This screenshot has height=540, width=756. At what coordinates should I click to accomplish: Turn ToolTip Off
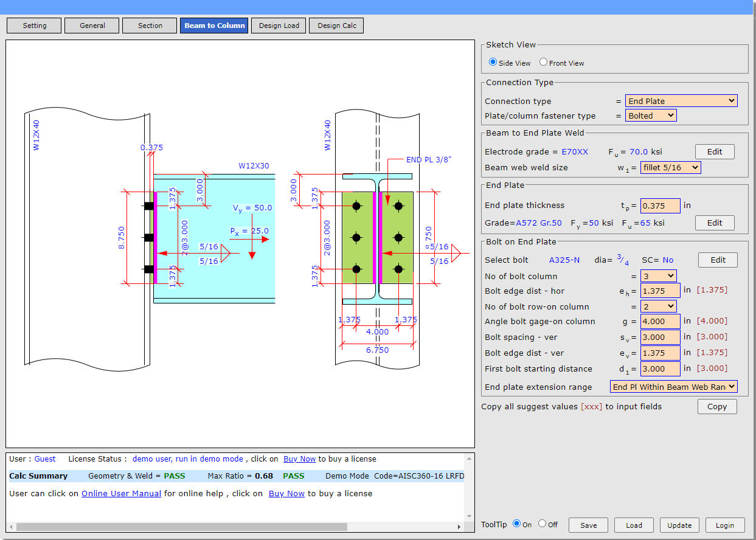pyautogui.click(x=542, y=524)
